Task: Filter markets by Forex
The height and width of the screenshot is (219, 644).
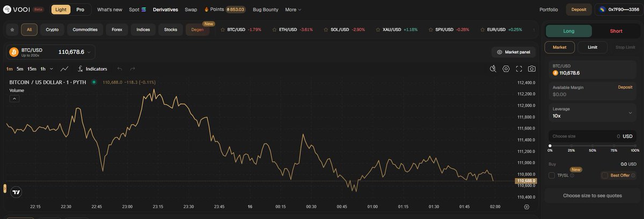Action: [117, 30]
